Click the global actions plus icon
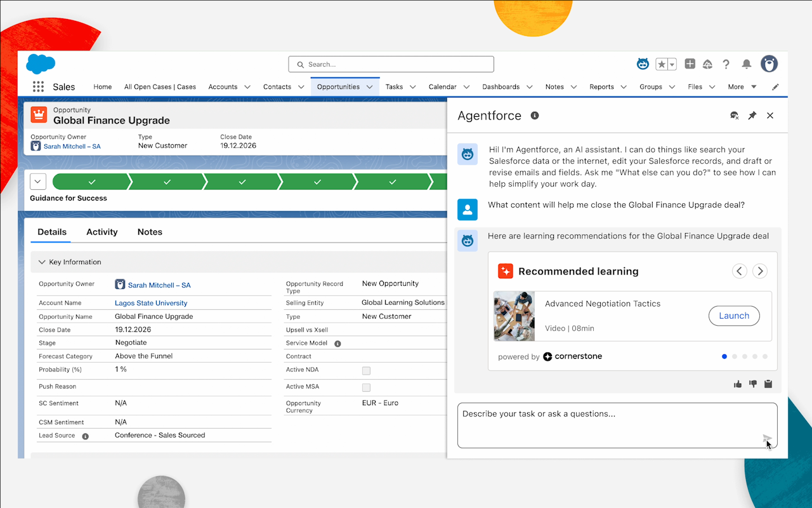 pyautogui.click(x=690, y=63)
